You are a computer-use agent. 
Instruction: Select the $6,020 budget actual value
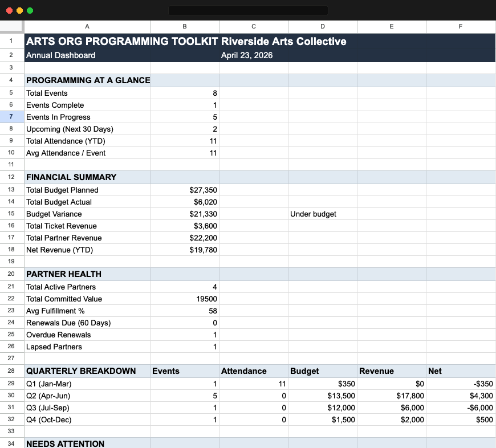tap(185, 202)
